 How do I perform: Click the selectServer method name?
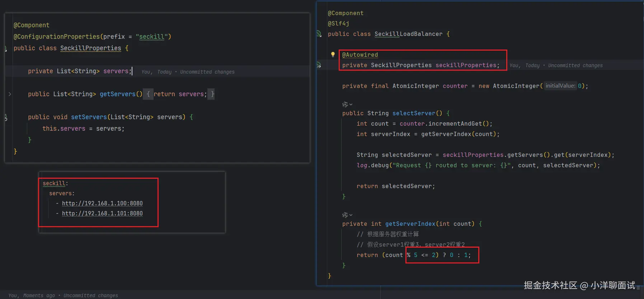pos(414,113)
